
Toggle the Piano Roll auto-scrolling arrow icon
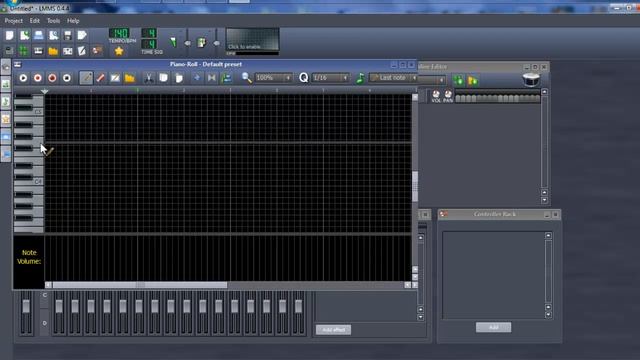(x=197, y=78)
